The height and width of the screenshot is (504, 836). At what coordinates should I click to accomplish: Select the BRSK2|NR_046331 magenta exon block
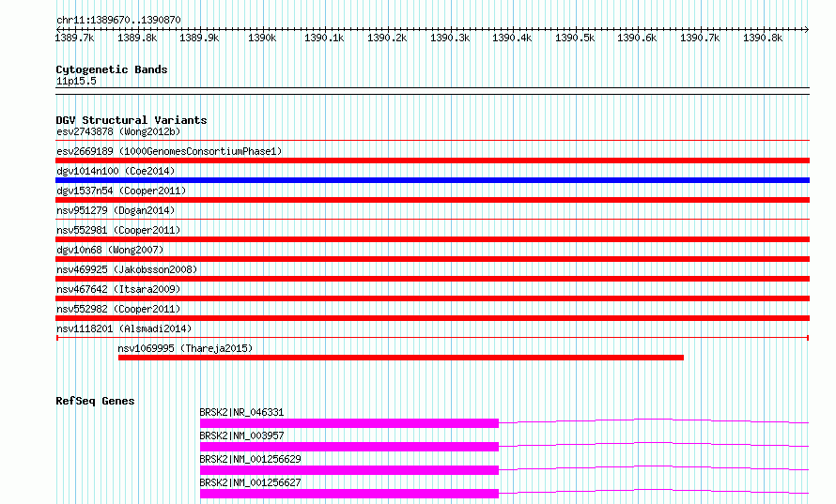pyautogui.click(x=349, y=423)
